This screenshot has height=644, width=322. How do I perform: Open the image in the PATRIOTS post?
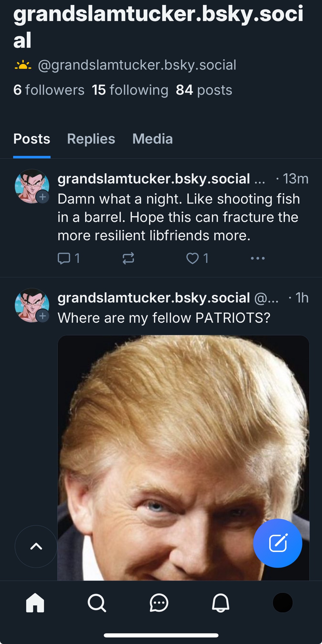pos(183,451)
